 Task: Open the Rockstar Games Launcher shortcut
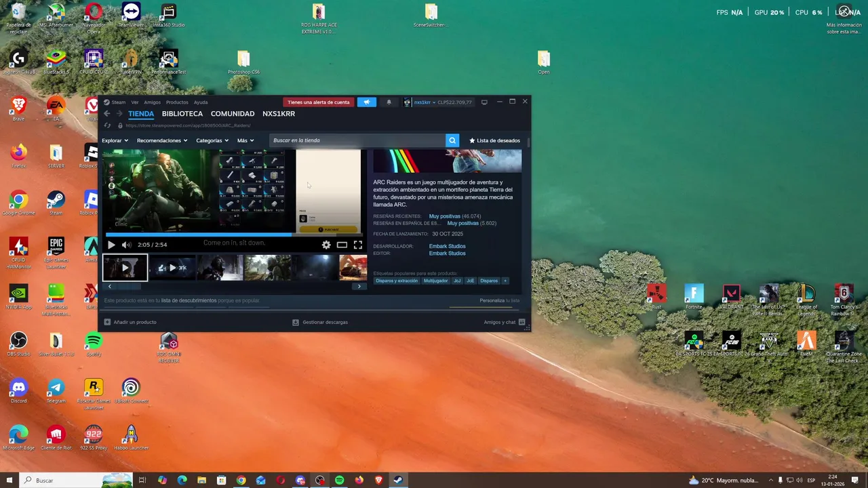coord(94,394)
